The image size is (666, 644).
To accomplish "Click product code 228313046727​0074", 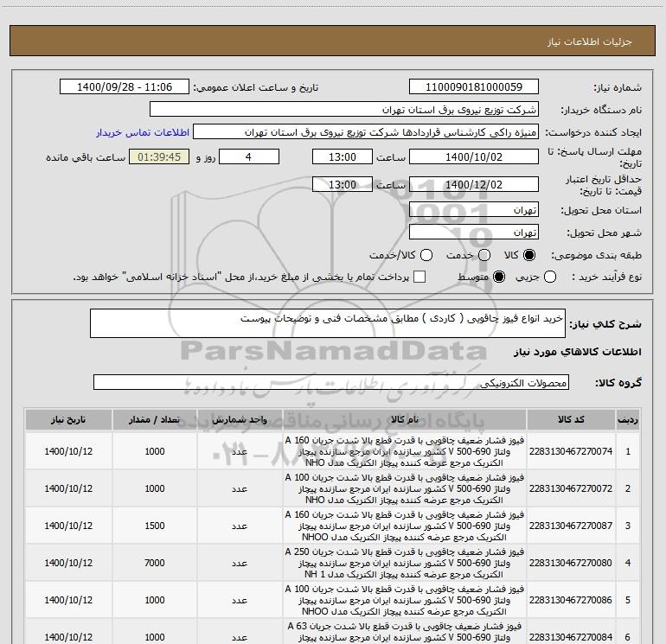I will (571, 451).
